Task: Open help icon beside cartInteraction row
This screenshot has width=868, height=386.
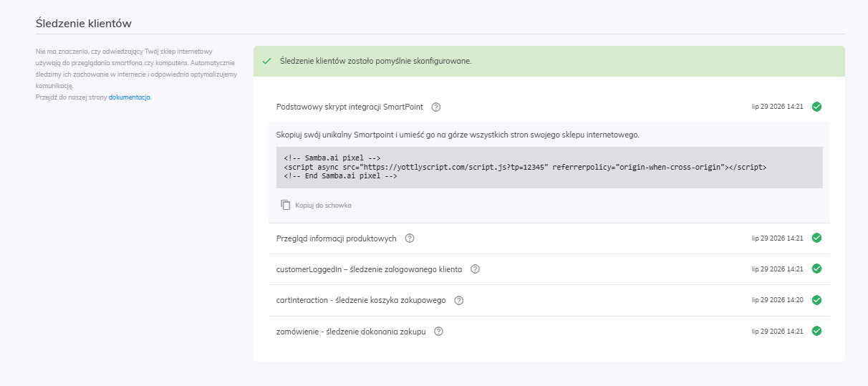Action: pyautogui.click(x=459, y=300)
